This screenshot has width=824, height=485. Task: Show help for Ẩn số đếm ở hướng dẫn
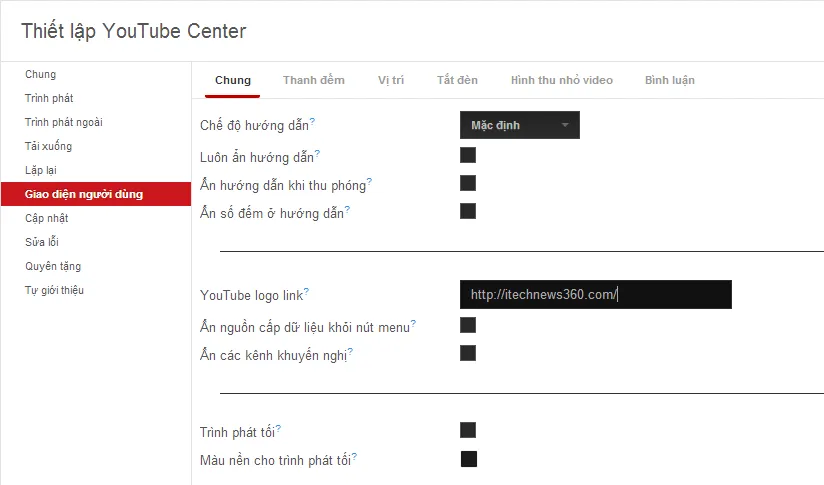click(347, 210)
